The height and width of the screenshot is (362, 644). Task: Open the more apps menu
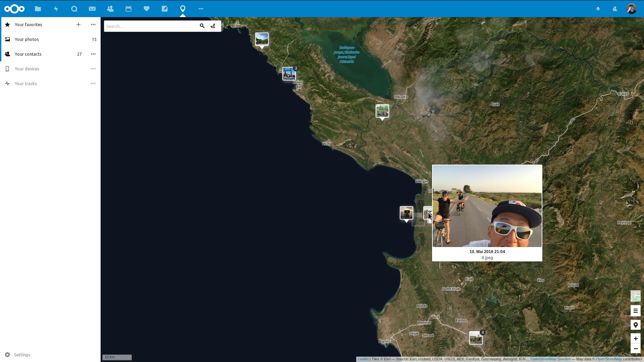tap(201, 9)
